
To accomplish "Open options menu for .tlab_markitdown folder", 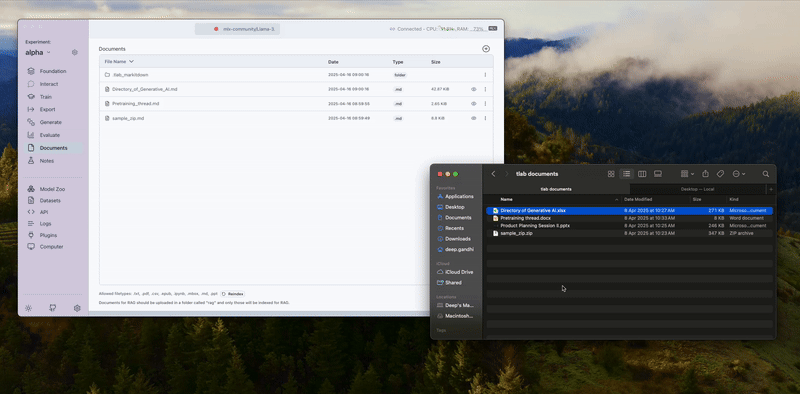I will 485,75.
